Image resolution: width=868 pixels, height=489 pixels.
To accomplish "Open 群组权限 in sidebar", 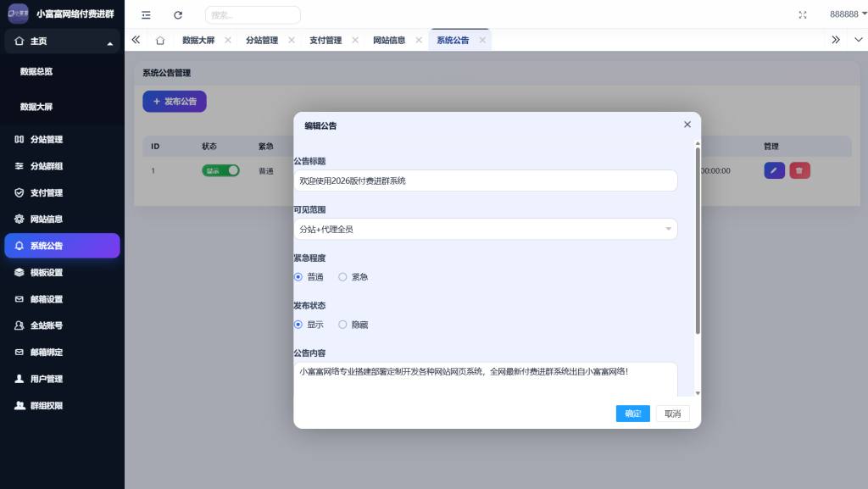I will tap(62, 405).
